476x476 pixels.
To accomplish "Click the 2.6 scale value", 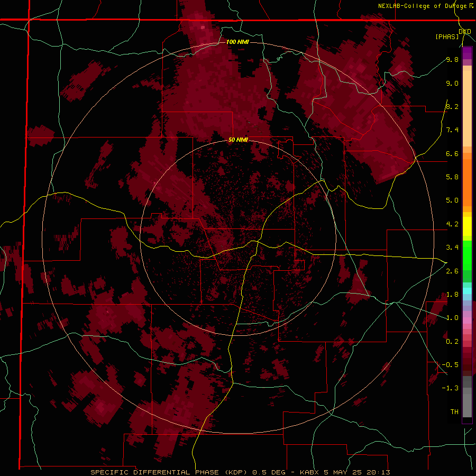I will click(x=452, y=271).
